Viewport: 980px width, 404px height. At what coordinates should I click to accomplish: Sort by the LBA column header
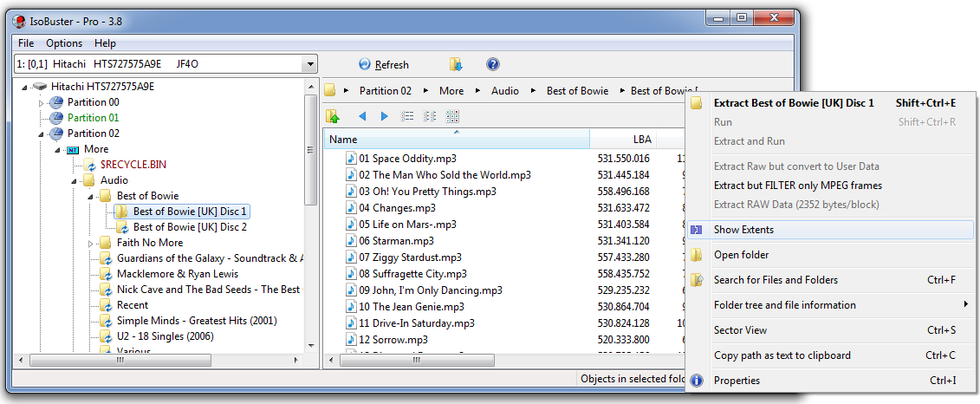(x=623, y=140)
